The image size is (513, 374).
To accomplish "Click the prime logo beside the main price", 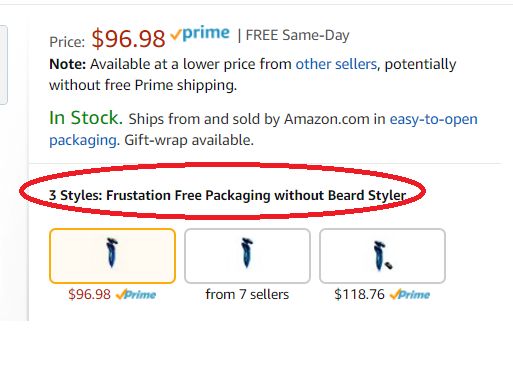I will tap(200, 34).
